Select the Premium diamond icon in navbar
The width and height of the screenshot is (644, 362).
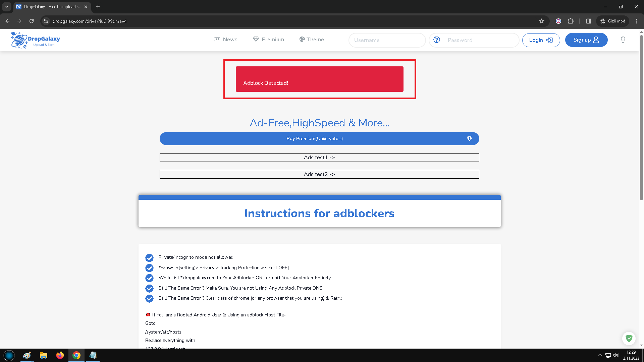tap(256, 39)
